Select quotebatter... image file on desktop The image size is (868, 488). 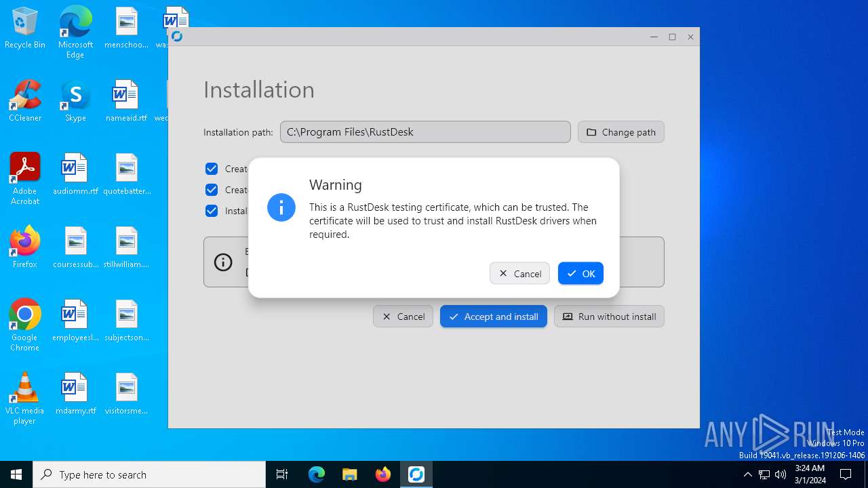pos(126,175)
